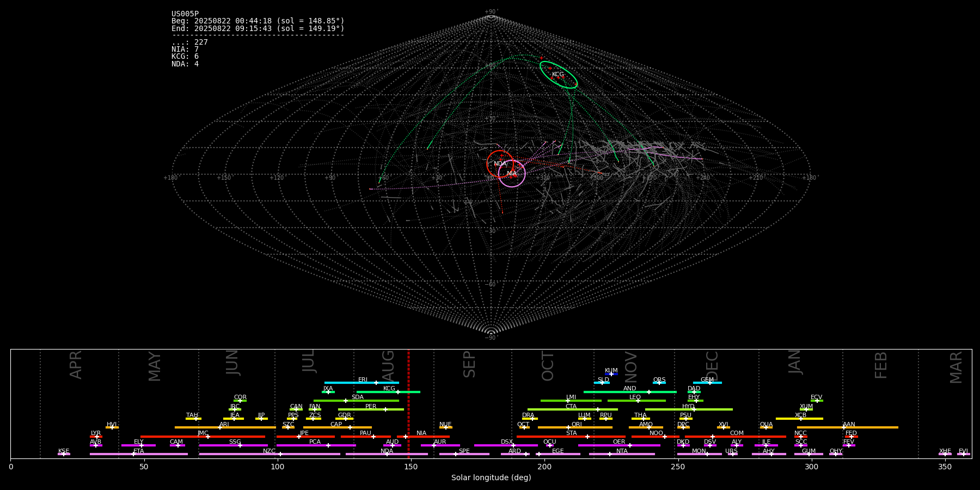Click the SPE pink shower bar

coord(464,454)
